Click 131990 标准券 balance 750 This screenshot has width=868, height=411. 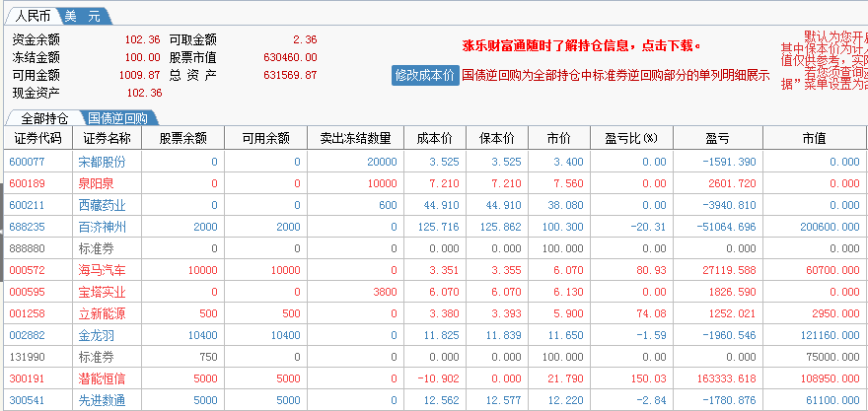point(208,357)
